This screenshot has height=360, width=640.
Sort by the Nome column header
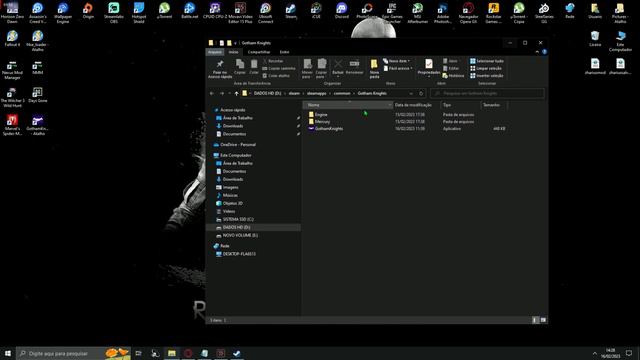[347, 105]
